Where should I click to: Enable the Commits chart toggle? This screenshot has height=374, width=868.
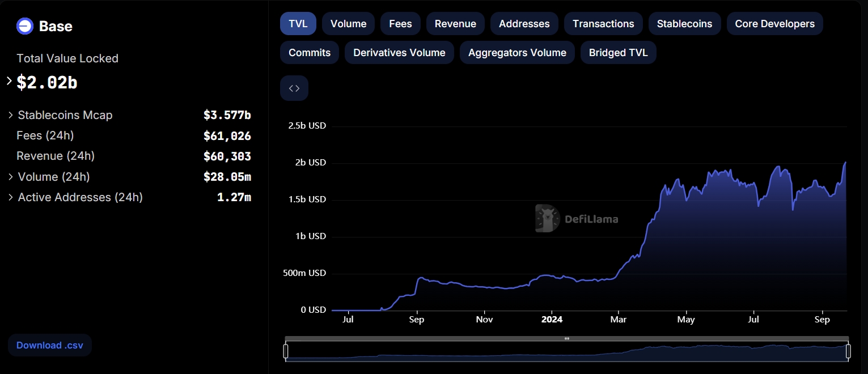[310, 53]
